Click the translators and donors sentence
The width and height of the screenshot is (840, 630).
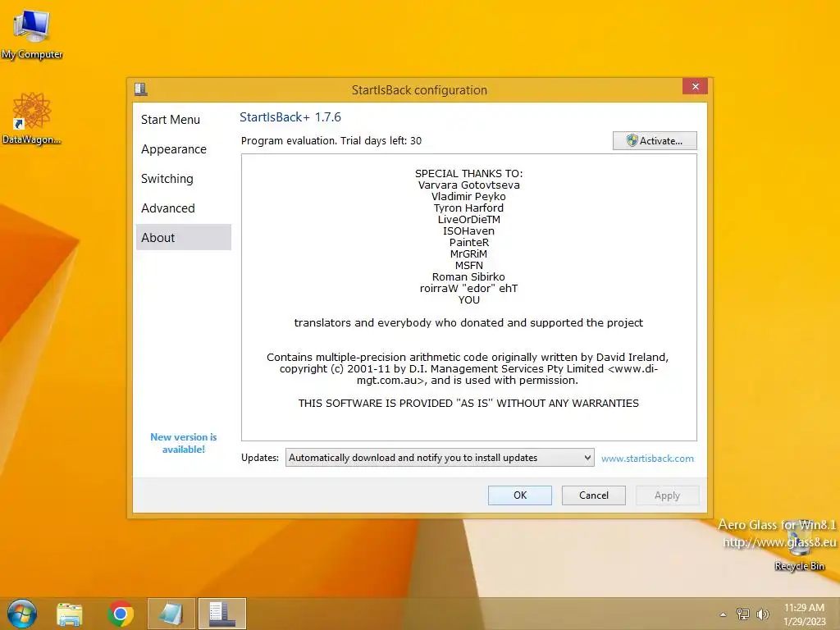click(x=468, y=322)
